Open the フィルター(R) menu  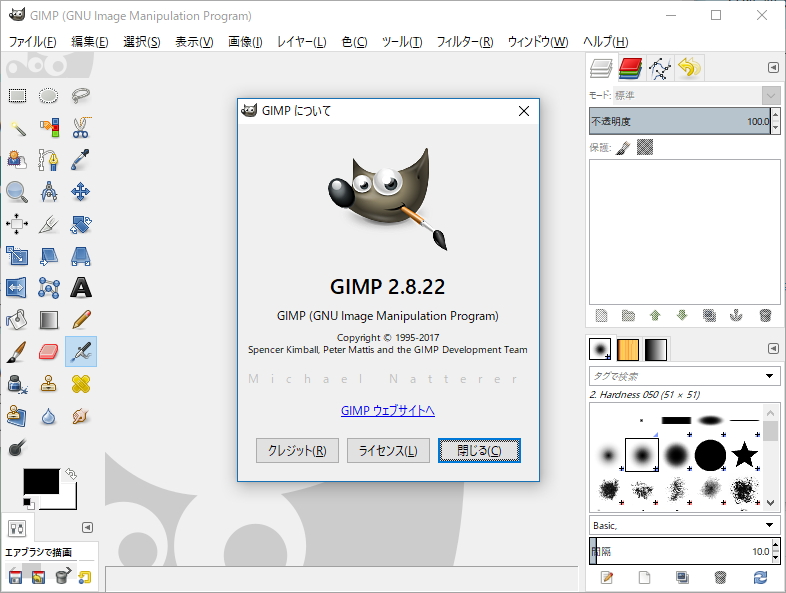(x=465, y=42)
